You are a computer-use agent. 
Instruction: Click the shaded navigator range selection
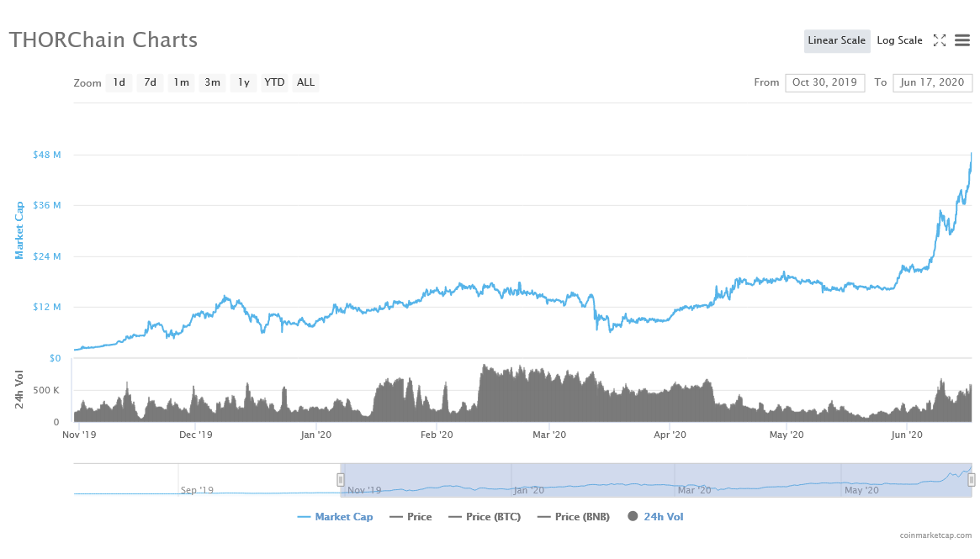(x=656, y=480)
